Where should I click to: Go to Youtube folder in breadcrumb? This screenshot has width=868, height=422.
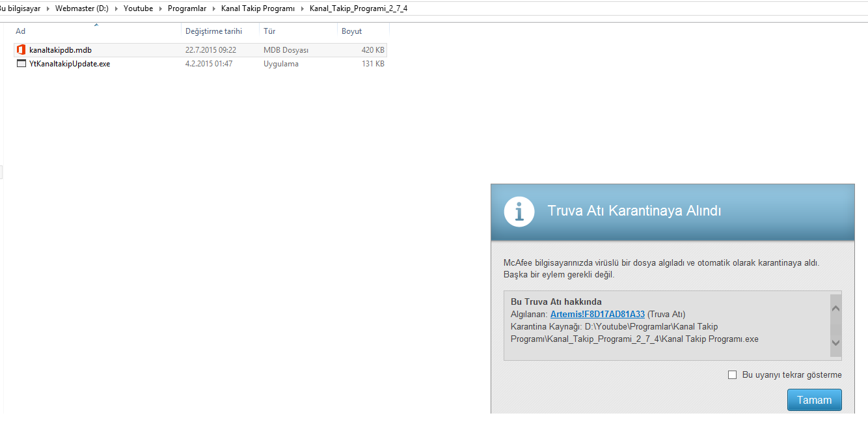point(139,9)
